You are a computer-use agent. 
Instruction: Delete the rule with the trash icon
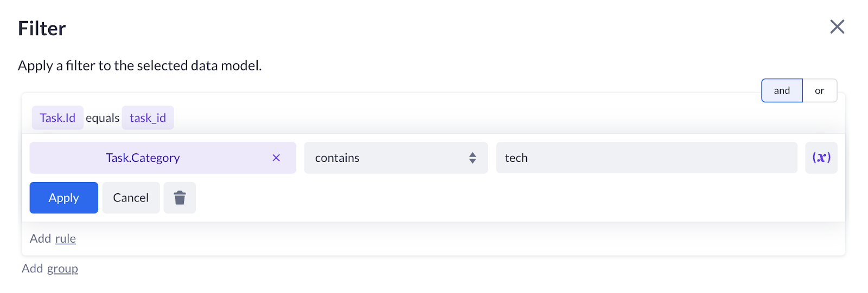[x=180, y=198]
